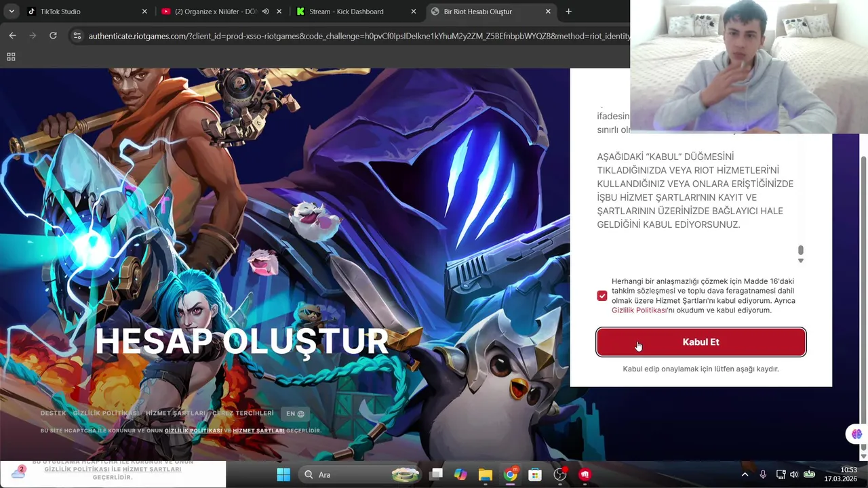The height and width of the screenshot is (488, 868).
Task: Open the footer GİZLİLİK POLİTİKASI link
Action: [x=106, y=413]
